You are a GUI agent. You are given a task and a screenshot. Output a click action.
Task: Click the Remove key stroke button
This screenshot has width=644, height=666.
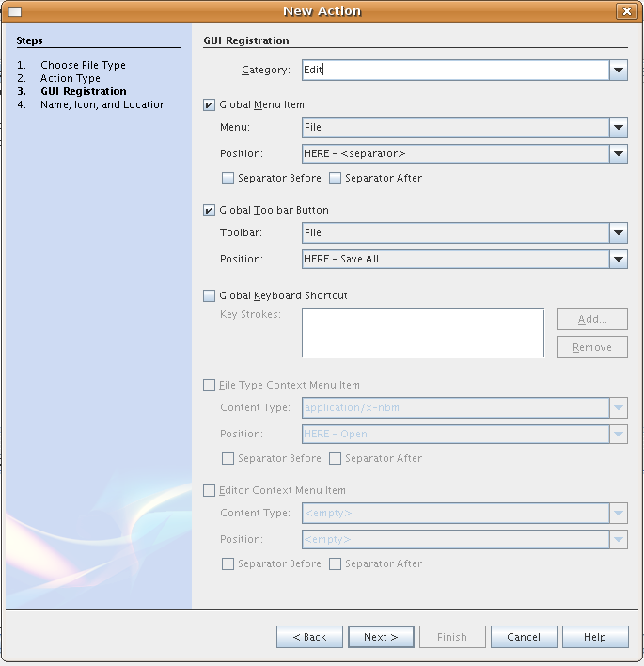coord(592,347)
